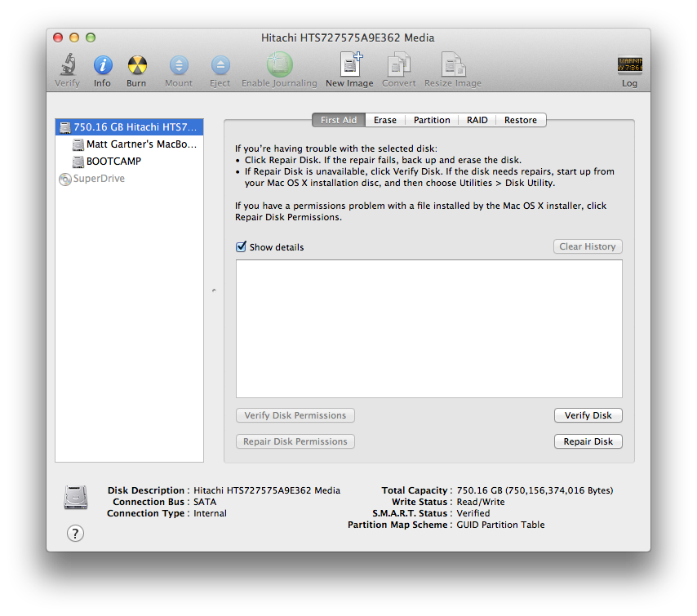Switch to the Erase tab
Viewport: 697px width, 616px height.
(x=385, y=120)
